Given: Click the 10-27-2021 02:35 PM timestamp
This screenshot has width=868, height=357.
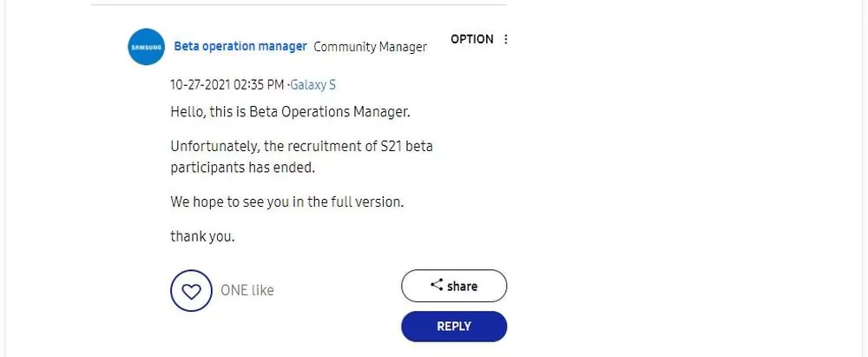Looking at the screenshot, I should (227, 85).
